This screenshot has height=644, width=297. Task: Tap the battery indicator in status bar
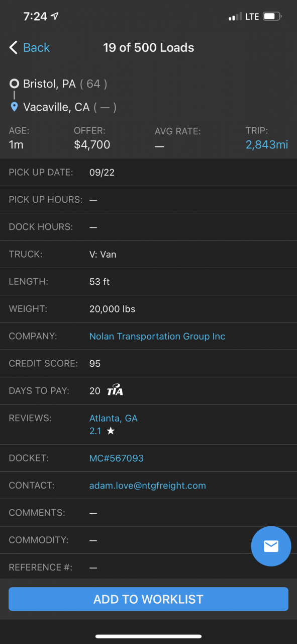point(272,17)
